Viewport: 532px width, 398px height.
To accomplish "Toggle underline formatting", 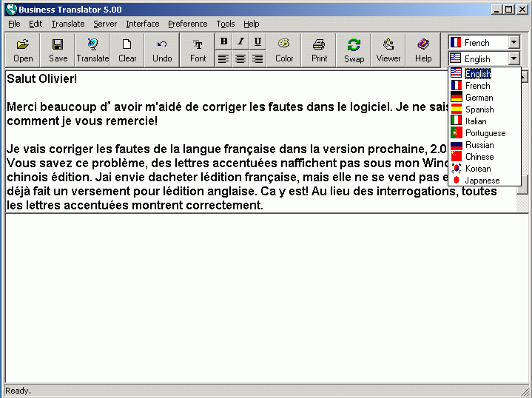I will point(257,41).
